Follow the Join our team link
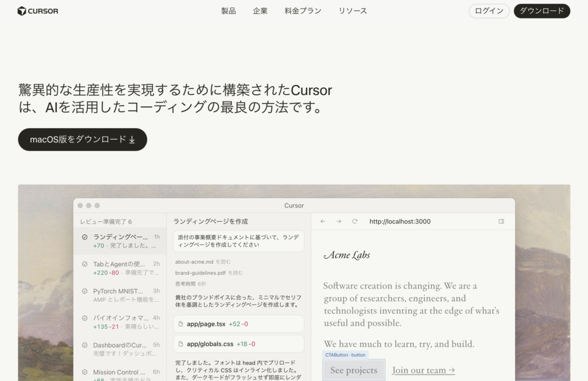 [x=423, y=370]
